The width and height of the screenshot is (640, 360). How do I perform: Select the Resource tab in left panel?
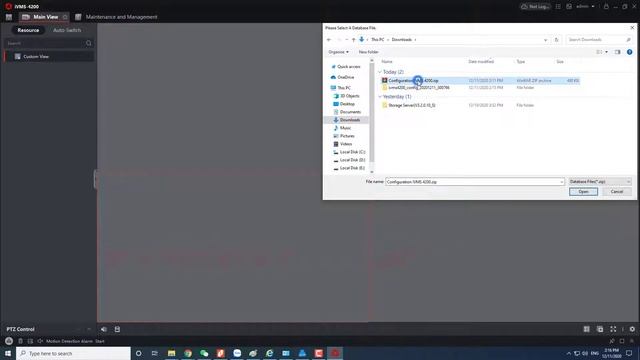28,30
